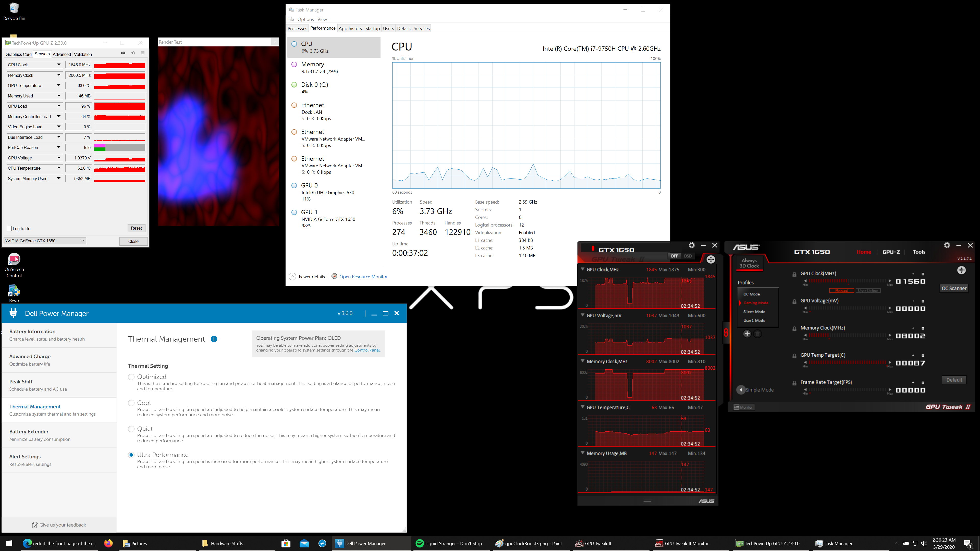Expand the GPU Clock sensor dropdown arrow

[59, 65]
